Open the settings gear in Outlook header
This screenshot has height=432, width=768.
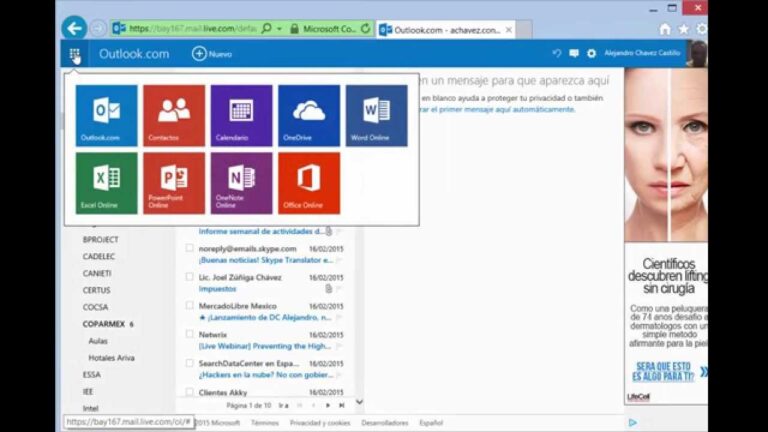(591, 53)
